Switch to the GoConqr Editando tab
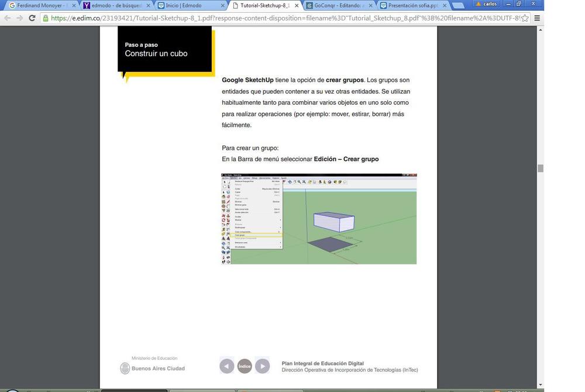Image resolution: width=585 pixels, height=392 pixels. [339, 5]
